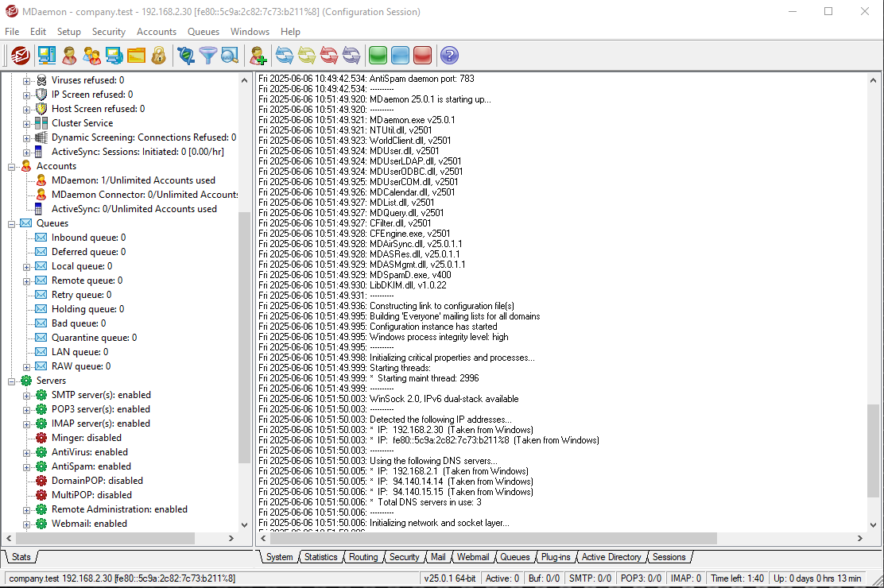The height and width of the screenshot is (588, 884).
Task: Expand the IMAP server(s) node
Action: (26, 424)
